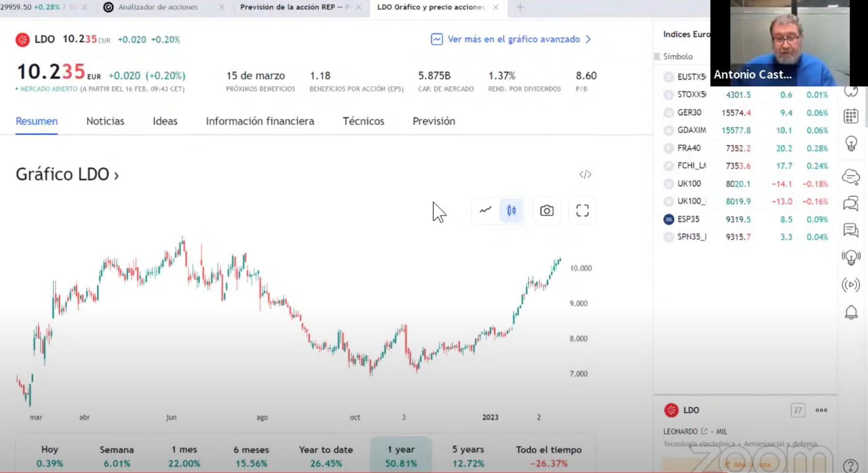Click the advanced chart icon beside the link
Screen dimensions: 868x473
click(437, 39)
